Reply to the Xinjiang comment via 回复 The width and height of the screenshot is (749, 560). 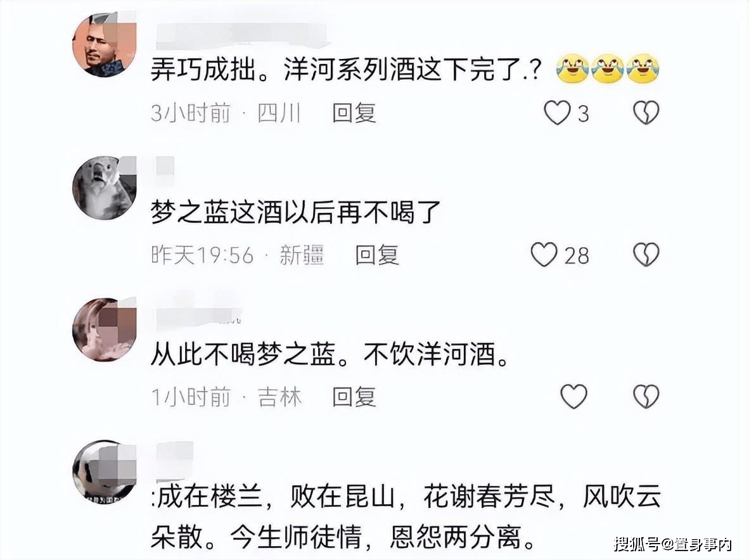point(377,255)
